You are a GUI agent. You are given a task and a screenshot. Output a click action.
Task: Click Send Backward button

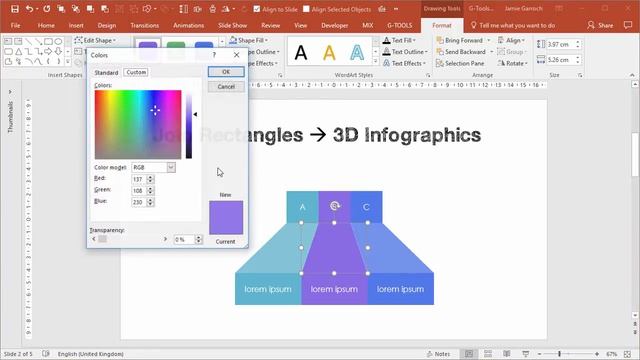coord(461,52)
